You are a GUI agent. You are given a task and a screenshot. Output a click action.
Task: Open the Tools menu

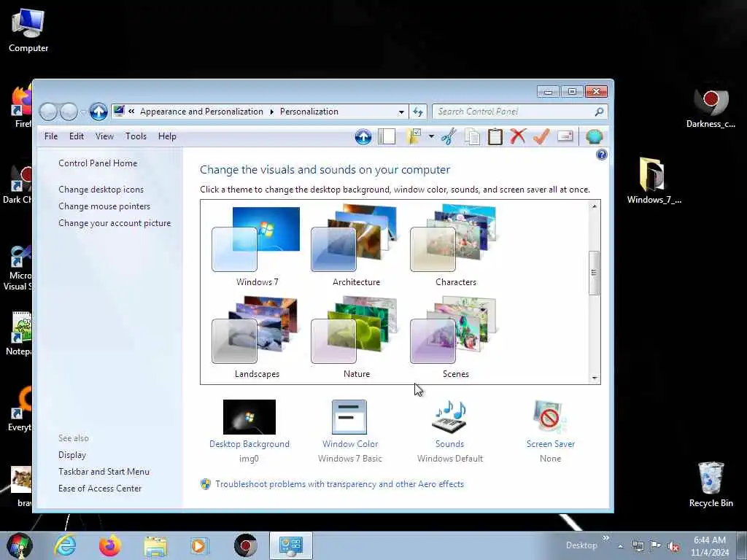coord(136,136)
